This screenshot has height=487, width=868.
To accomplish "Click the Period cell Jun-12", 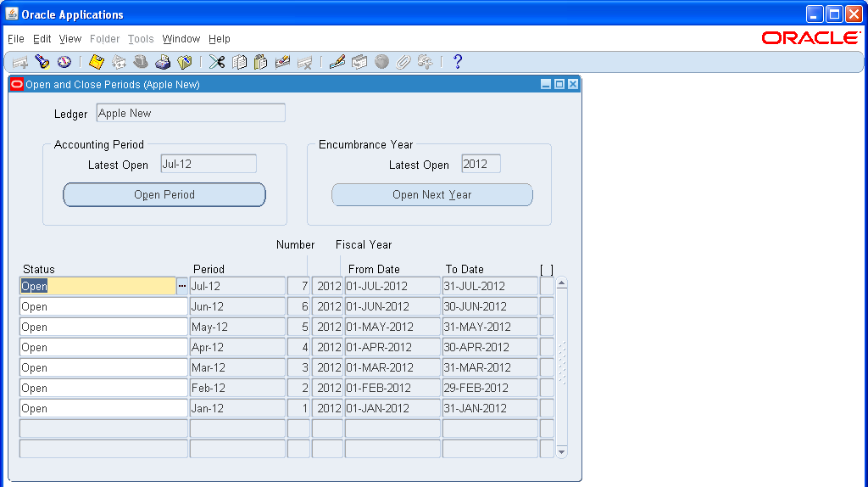I will (x=237, y=306).
